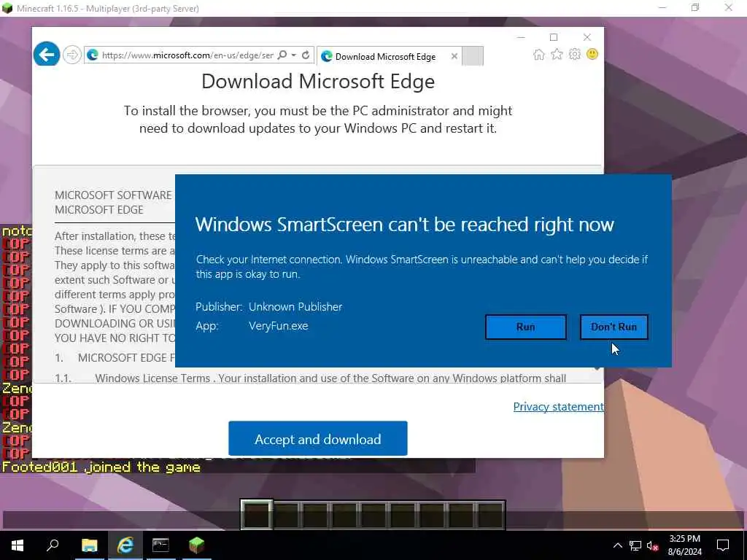Open the Privacy statement link

(559, 407)
